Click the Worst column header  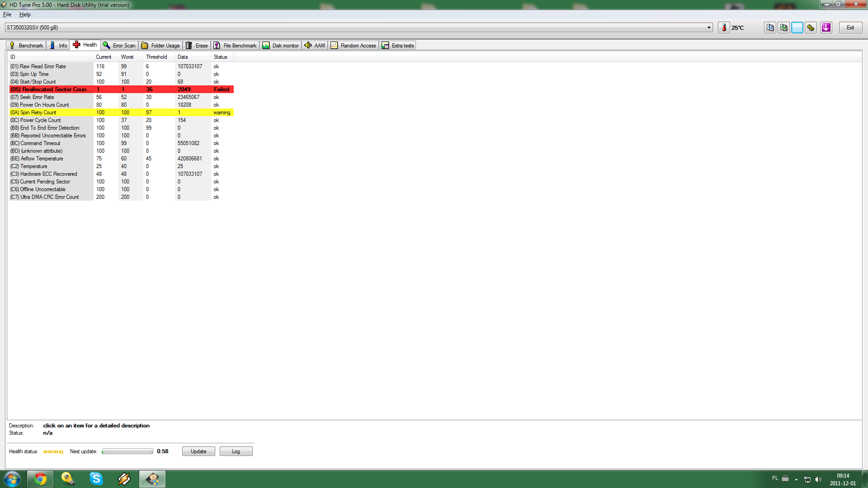coord(131,57)
